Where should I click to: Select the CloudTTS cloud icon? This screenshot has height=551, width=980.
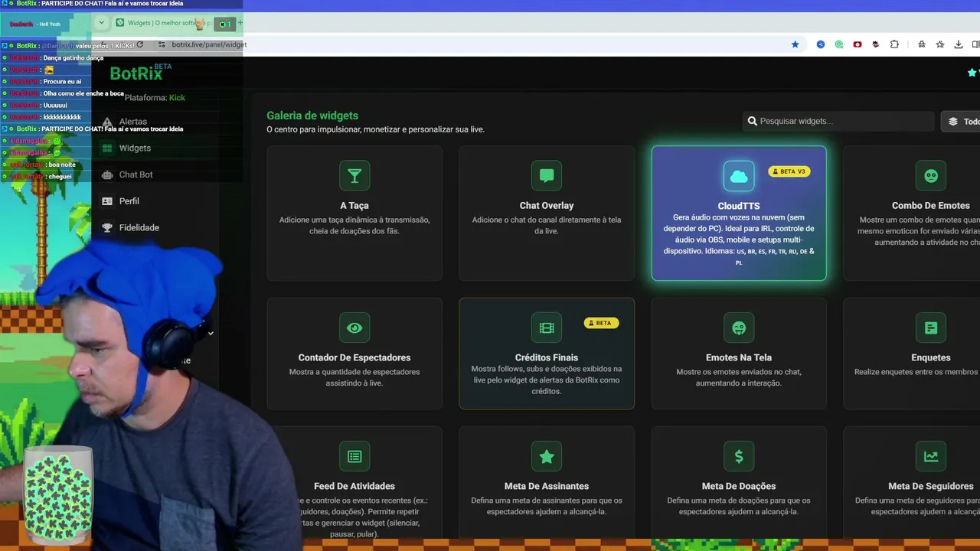click(x=739, y=176)
